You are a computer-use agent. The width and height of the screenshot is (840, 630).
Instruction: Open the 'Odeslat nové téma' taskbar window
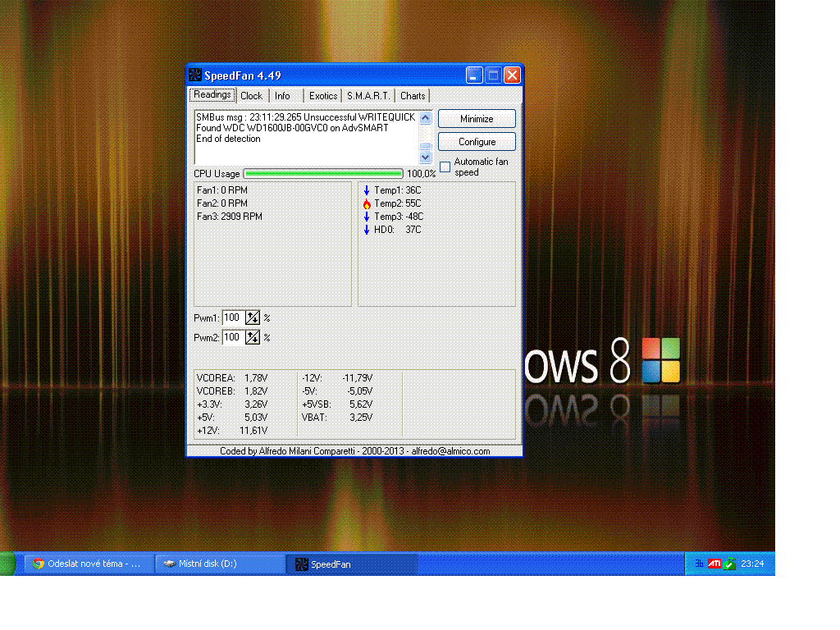[89, 564]
